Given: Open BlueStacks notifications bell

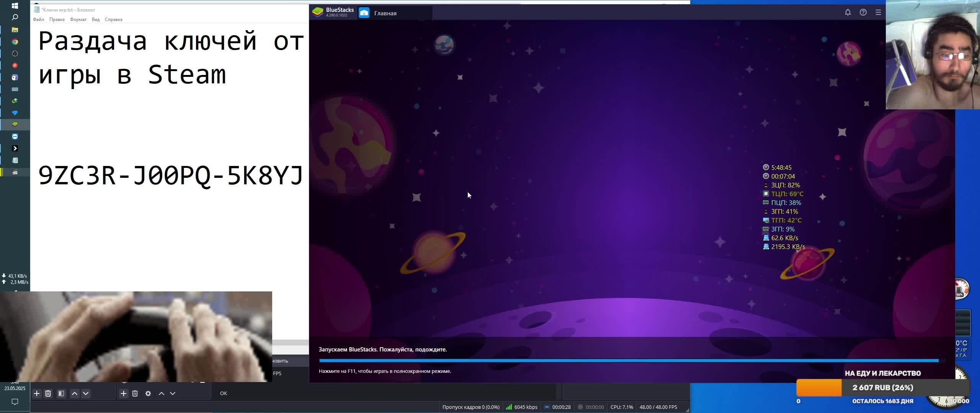Looking at the screenshot, I should click(x=848, y=12).
